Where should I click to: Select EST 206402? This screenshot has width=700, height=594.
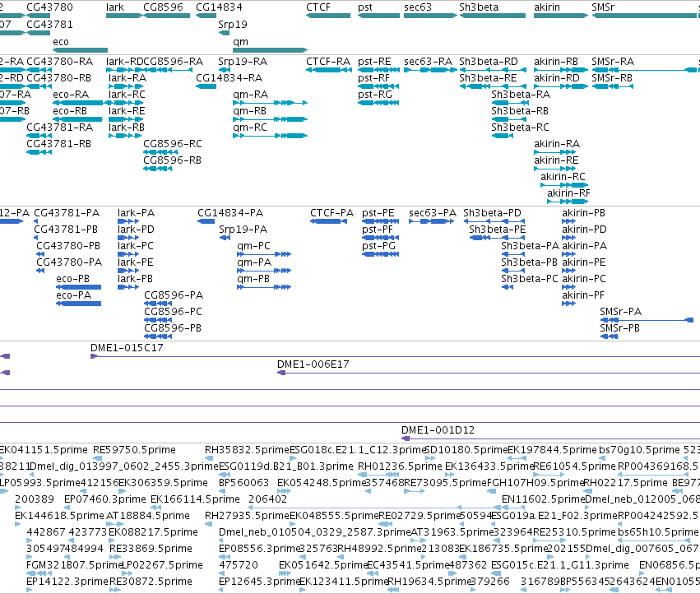[267, 499]
